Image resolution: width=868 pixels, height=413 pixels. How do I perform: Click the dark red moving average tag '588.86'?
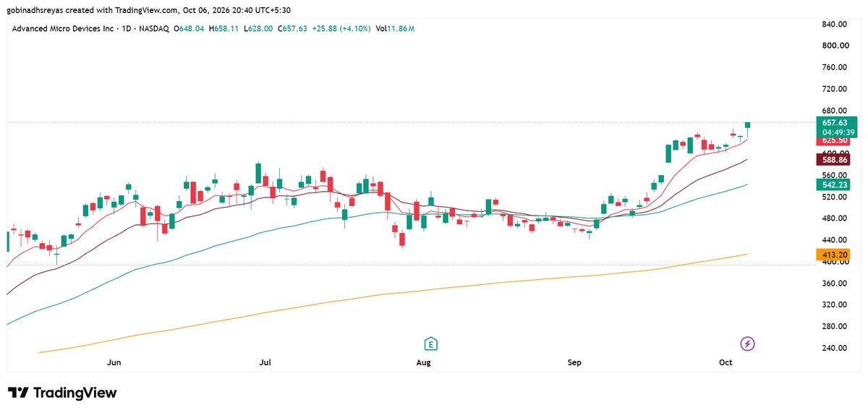pyautogui.click(x=833, y=159)
